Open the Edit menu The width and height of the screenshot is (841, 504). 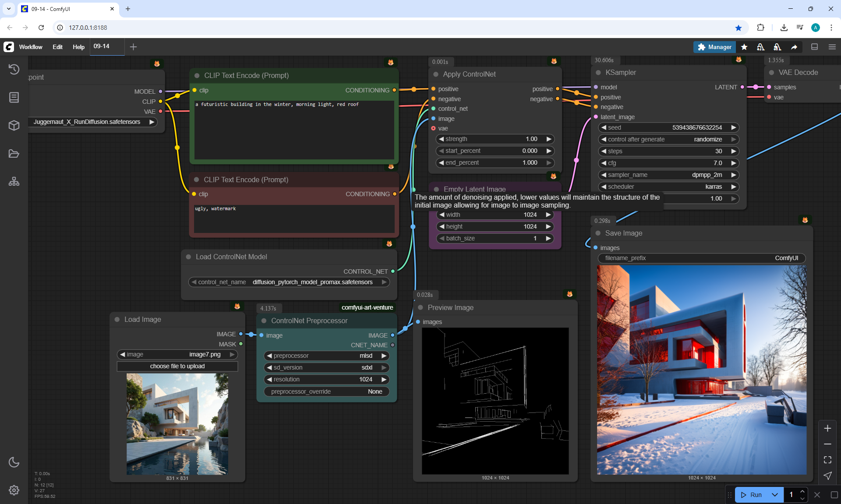point(57,47)
